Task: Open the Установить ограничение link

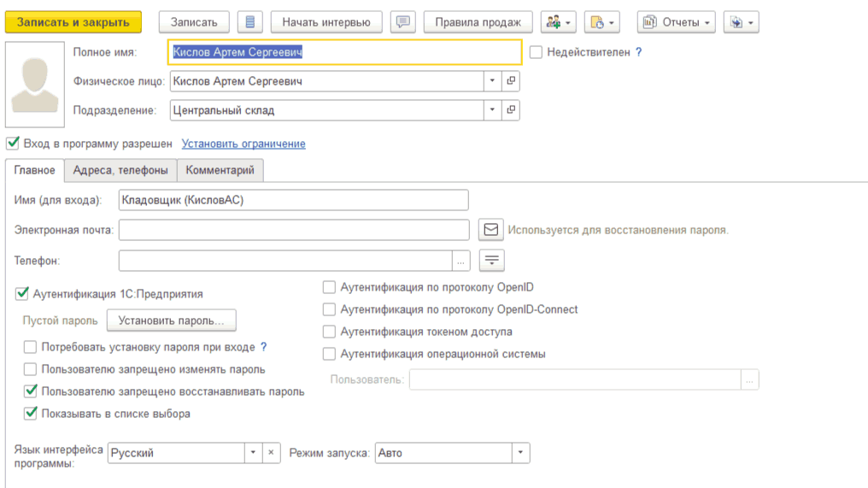Action: [x=243, y=144]
